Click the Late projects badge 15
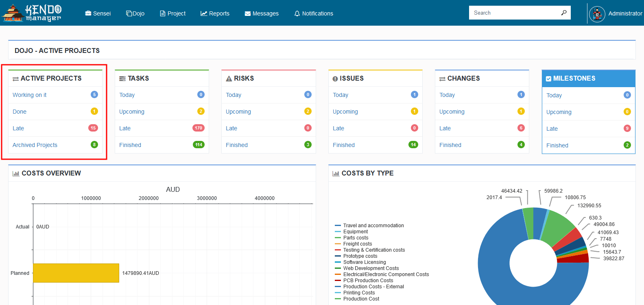The height and width of the screenshot is (305, 644). click(93, 128)
